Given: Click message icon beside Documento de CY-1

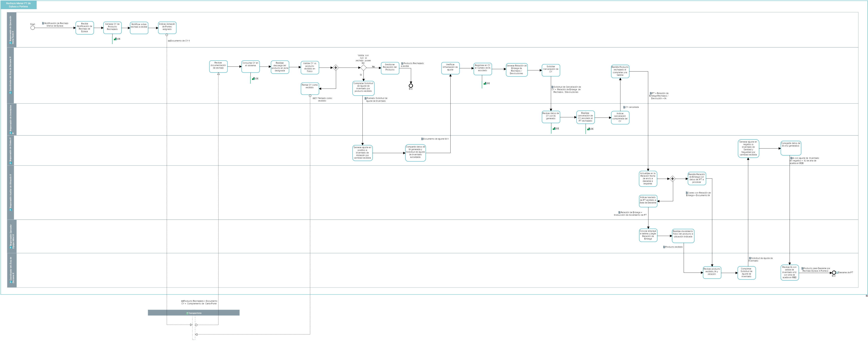Looking at the screenshot, I should coord(169,41).
